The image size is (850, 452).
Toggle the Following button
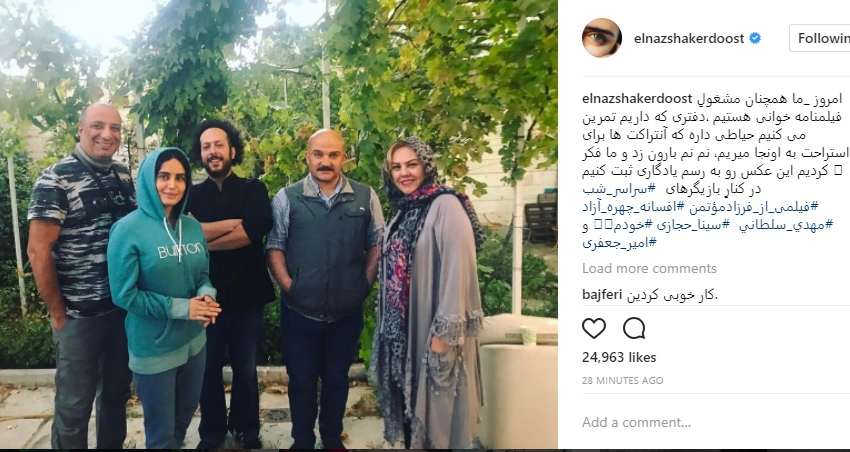click(x=820, y=38)
